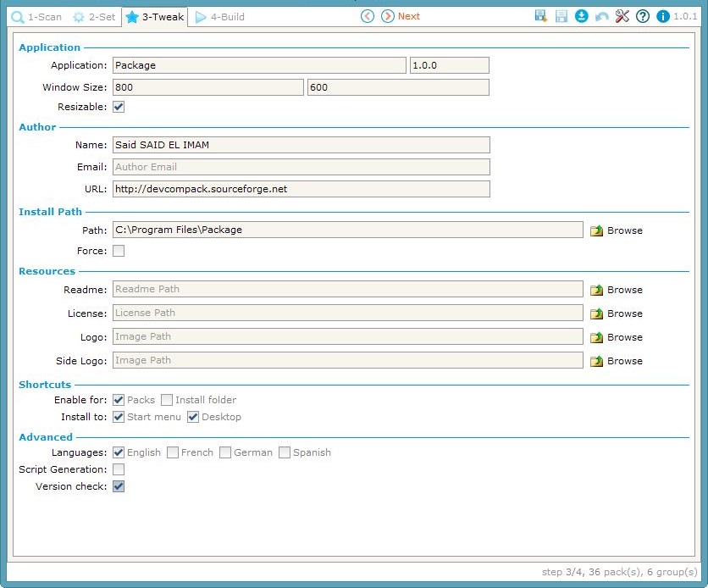Screen dimensions: 708x588
Task: Open the wrench and screwdriver settings icon
Action: [x=622, y=16]
